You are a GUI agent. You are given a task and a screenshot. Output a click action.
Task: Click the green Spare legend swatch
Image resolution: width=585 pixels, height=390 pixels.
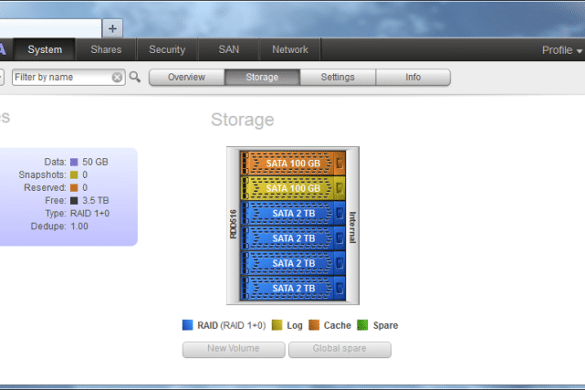[x=362, y=325]
